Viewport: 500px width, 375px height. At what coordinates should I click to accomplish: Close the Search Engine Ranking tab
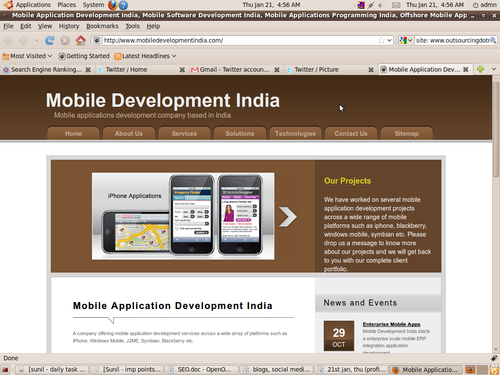pos(88,70)
